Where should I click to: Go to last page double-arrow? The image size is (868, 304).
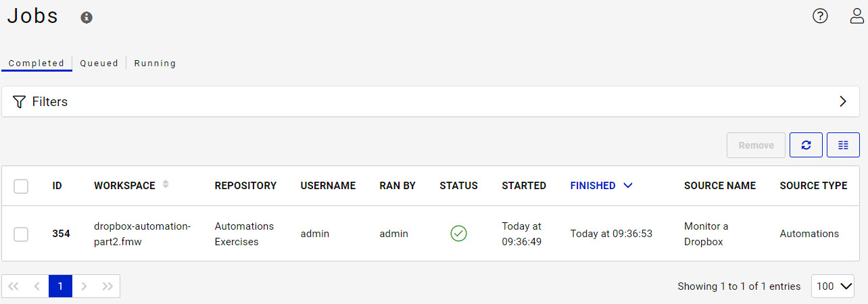(107, 286)
